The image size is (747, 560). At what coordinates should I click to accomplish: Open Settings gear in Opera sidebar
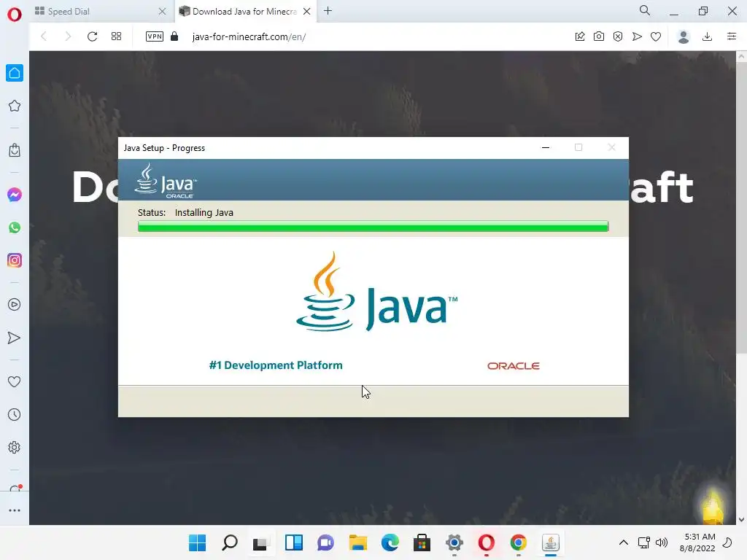pyautogui.click(x=15, y=448)
